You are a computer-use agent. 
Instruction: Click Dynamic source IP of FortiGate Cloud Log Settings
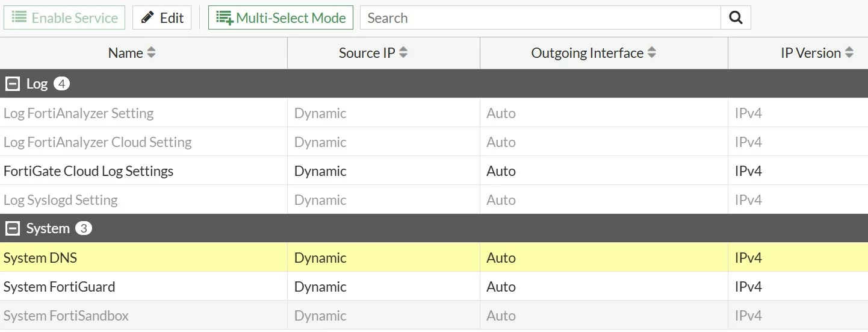(x=320, y=171)
